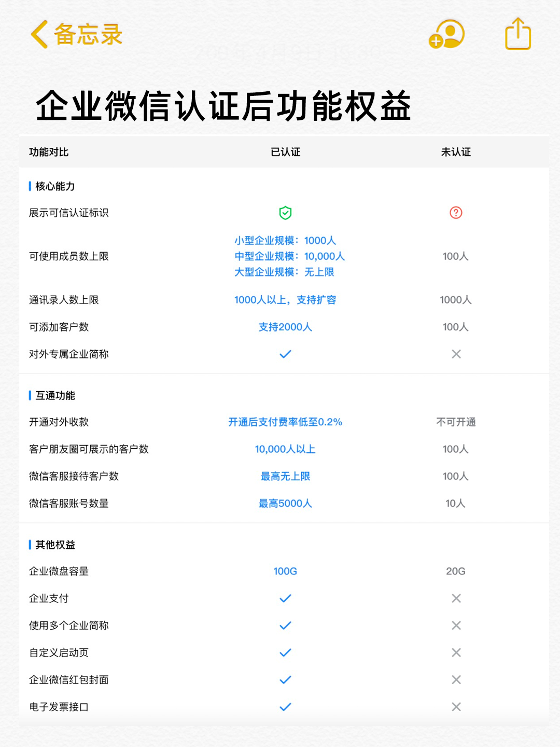Expand the 核心能力 section

point(54,186)
